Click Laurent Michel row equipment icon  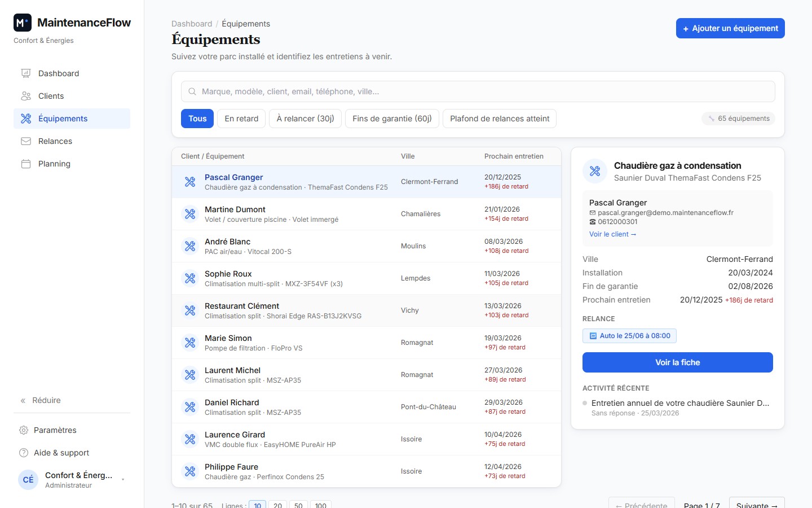pos(190,375)
